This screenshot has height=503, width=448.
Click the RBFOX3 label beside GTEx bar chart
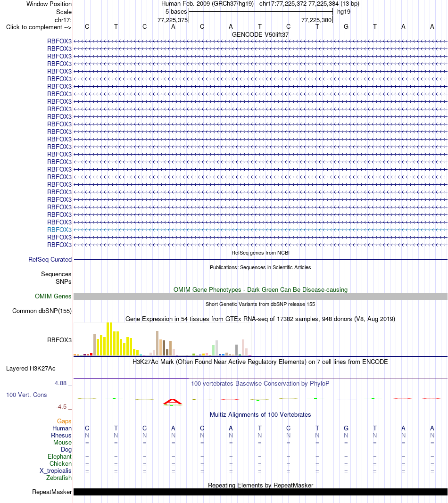point(59,340)
